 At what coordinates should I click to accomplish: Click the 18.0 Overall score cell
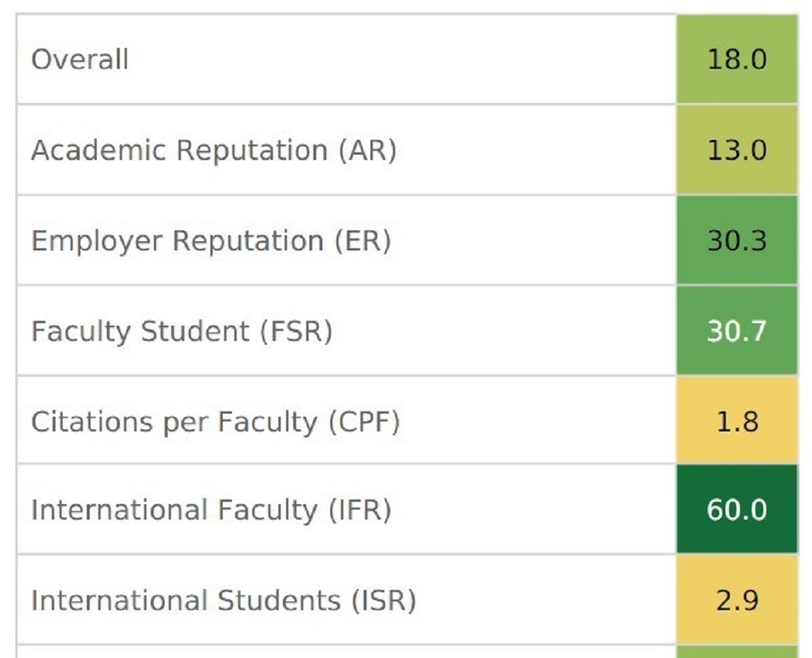736,60
